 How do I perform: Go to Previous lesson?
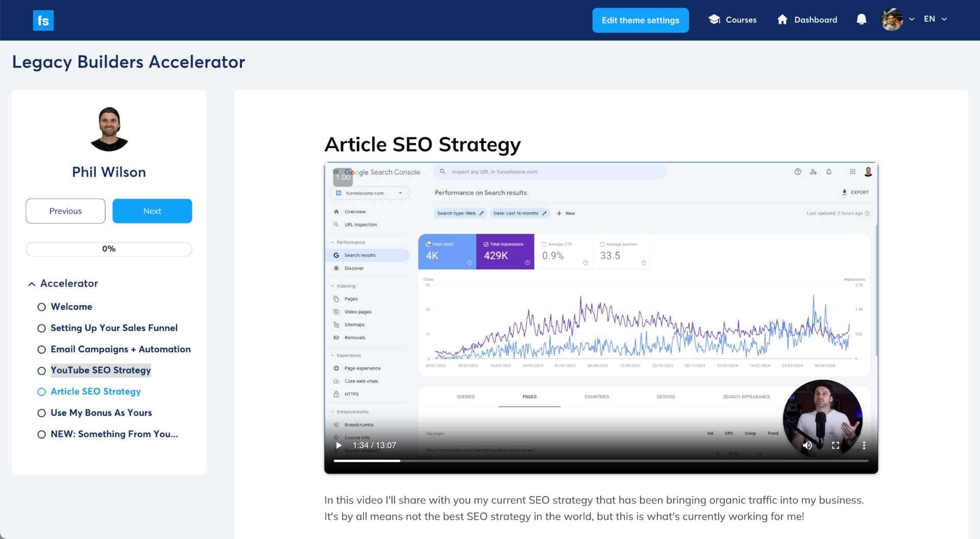(65, 211)
